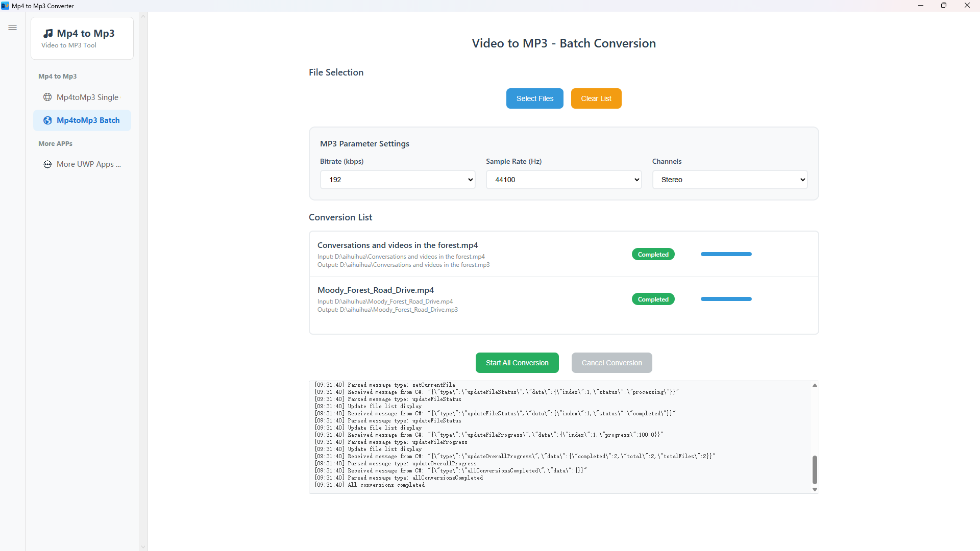Expand the Sample Rate selection list
This screenshot has height=551, width=980.
tap(563, 180)
